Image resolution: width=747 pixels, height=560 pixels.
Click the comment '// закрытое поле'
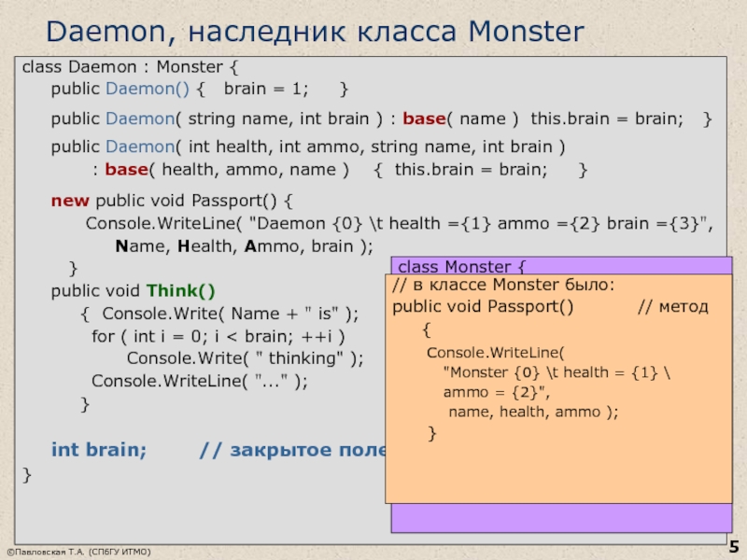pos(292,450)
